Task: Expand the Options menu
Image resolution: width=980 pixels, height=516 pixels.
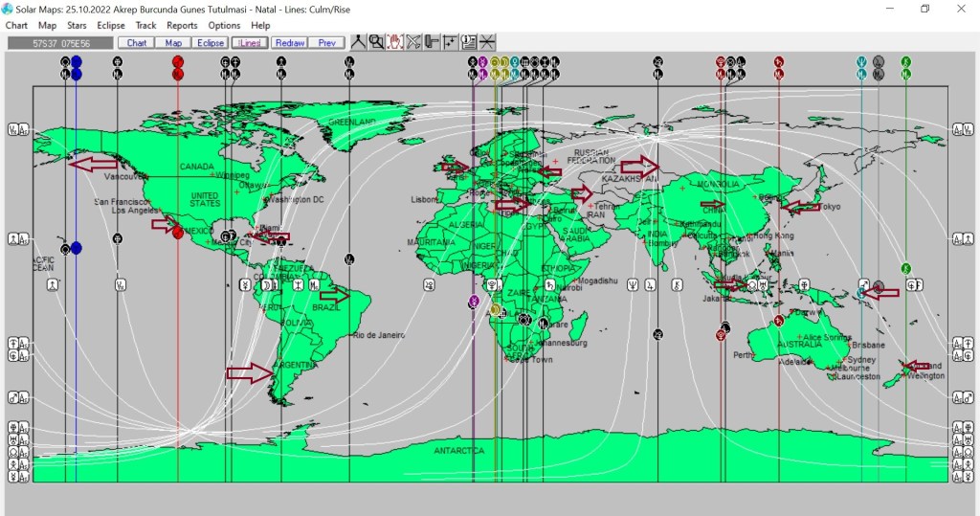Action: click(224, 26)
